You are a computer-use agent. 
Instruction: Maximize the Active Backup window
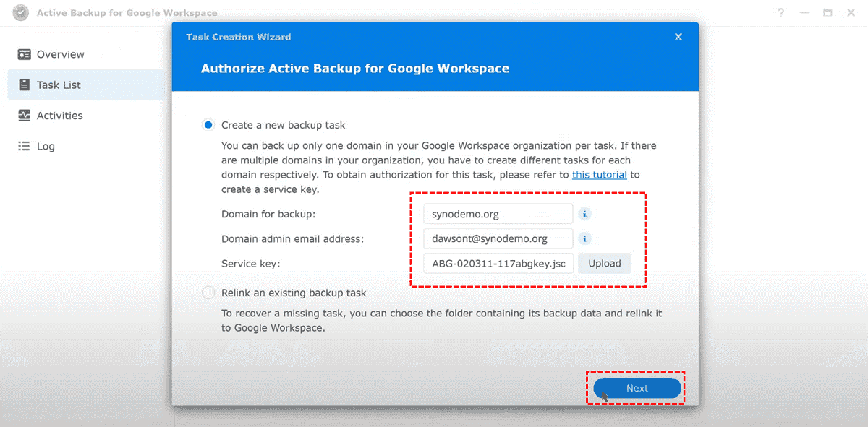pos(827,13)
